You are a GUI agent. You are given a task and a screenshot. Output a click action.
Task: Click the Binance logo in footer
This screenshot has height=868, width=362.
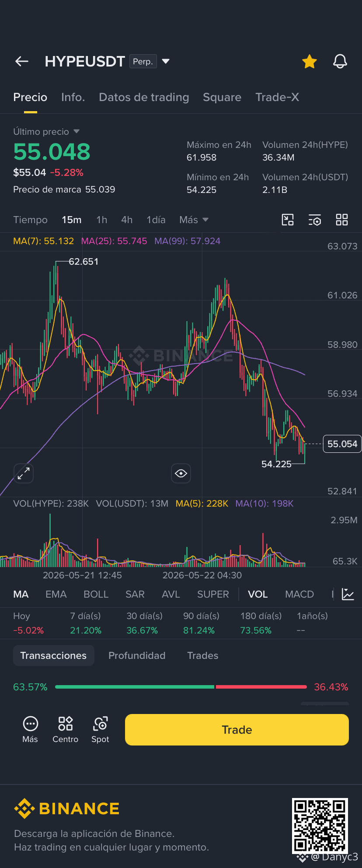[66, 808]
